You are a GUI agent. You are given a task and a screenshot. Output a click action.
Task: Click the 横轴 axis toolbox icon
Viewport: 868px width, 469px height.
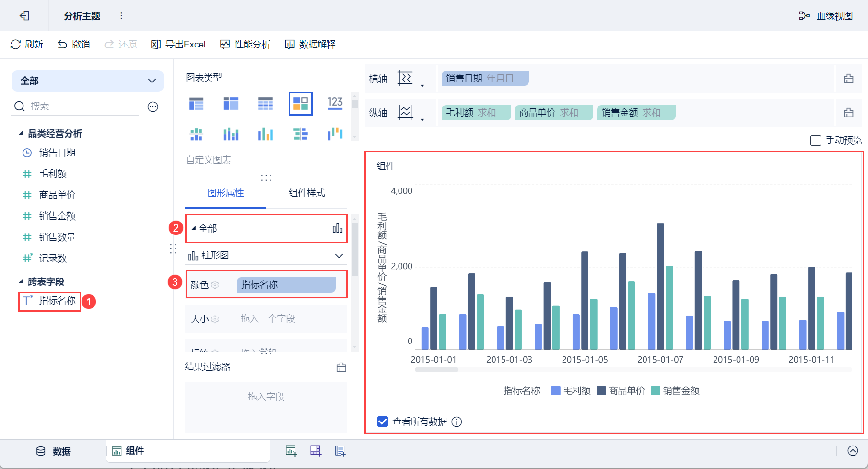click(848, 79)
